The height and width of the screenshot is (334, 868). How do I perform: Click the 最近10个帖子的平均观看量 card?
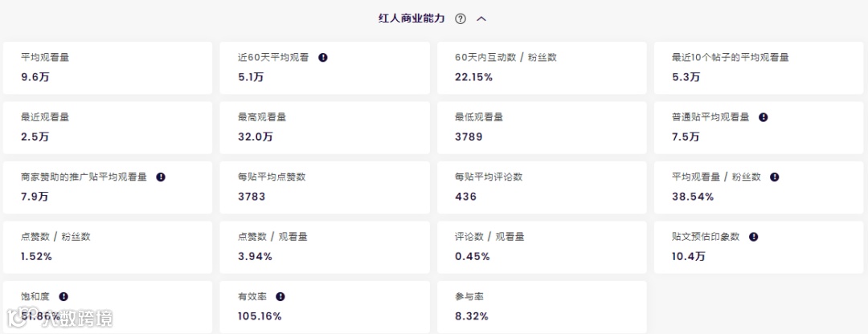pos(760,68)
